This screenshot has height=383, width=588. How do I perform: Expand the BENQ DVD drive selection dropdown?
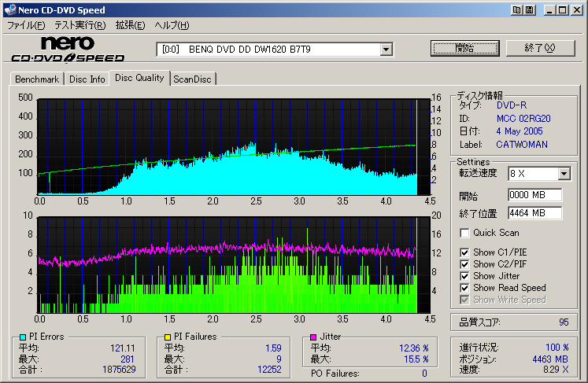click(x=386, y=50)
